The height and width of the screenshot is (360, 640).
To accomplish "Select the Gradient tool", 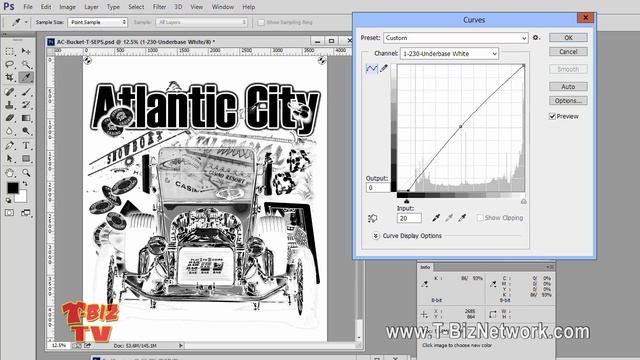I will pos(26,118).
